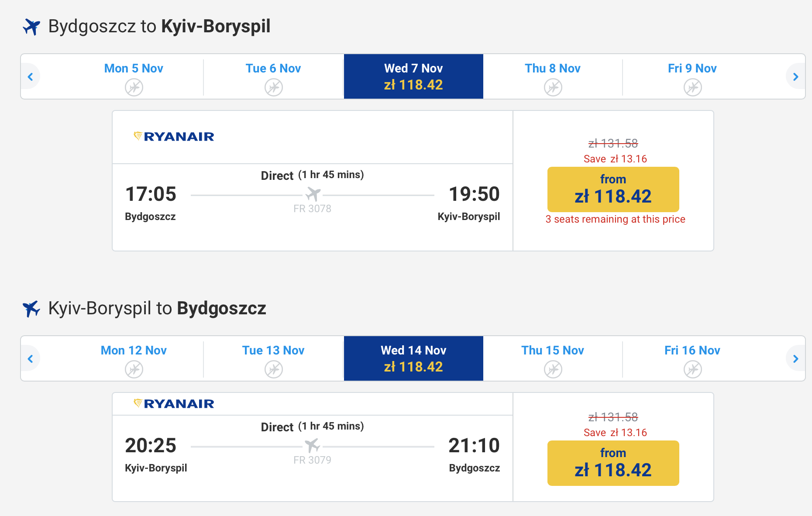Select the Fri 9 Nov outbound date tab
812x516 pixels.
click(x=692, y=76)
